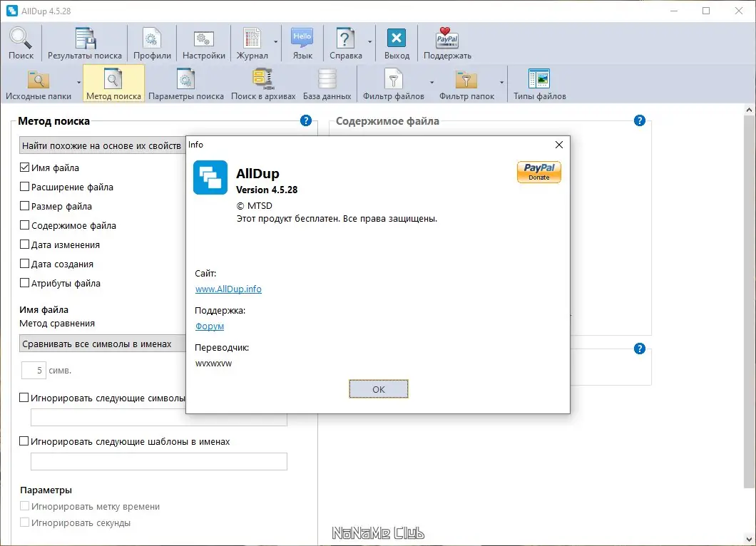The width and height of the screenshot is (756, 546).
Task: Click the scrollbar down arrow
Action: tap(749, 540)
